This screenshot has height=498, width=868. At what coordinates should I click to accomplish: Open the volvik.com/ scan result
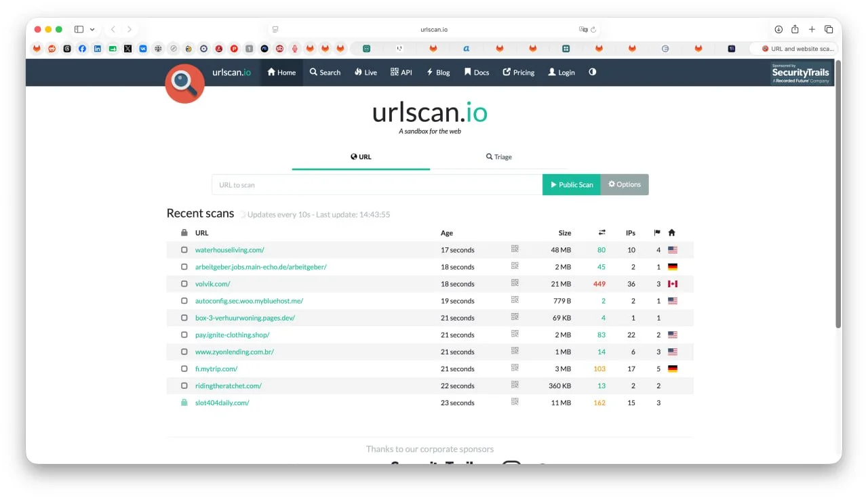[x=212, y=284]
